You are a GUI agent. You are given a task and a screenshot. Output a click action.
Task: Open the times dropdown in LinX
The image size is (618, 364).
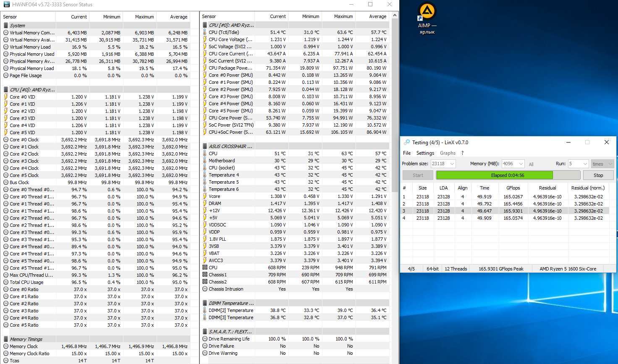click(x=602, y=164)
